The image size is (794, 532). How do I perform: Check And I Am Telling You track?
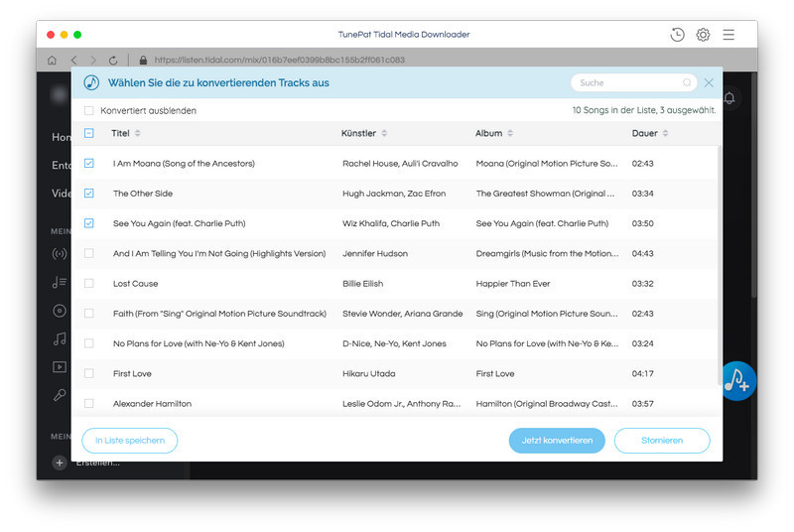pos(89,253)
